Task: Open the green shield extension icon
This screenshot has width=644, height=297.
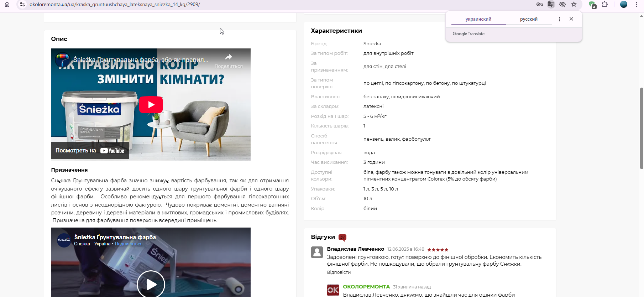Action: (592, 5)
